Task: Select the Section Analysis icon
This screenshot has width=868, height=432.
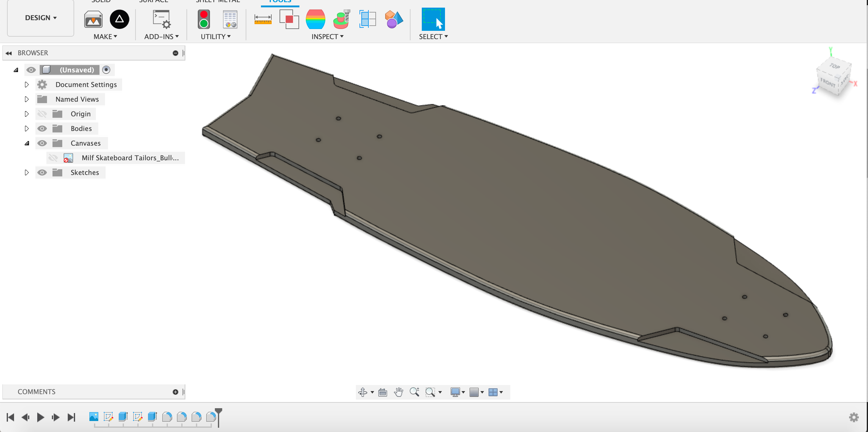Action: pos(367,19)
